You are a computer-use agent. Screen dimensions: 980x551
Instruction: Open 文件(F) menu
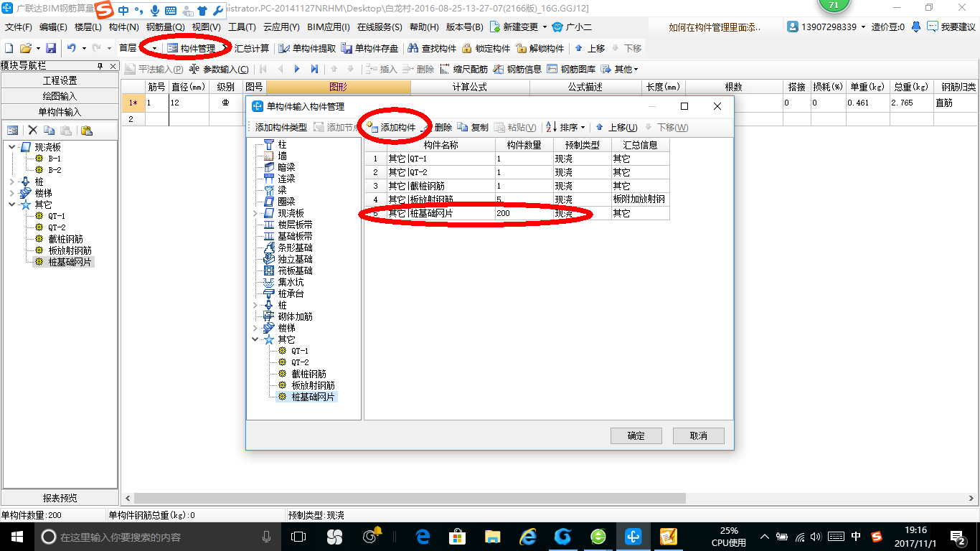(19, 27)
